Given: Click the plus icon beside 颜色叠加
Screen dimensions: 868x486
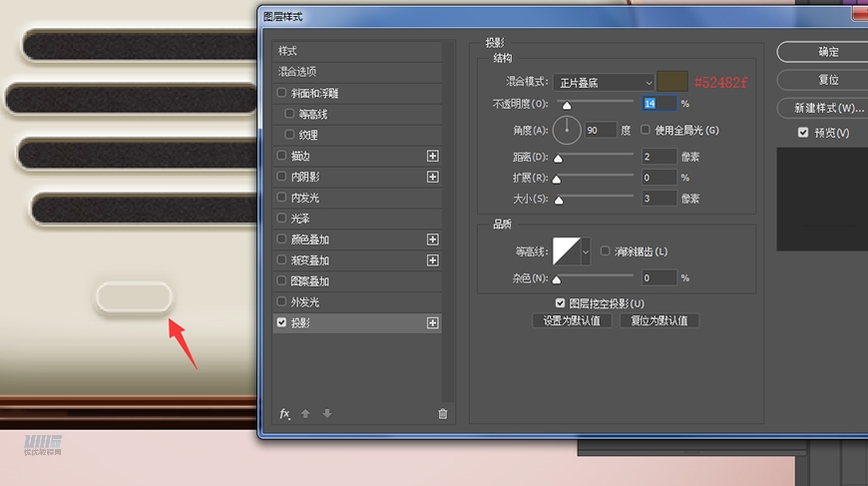Looking at the screenshot, I should click(x=432, y=240).
